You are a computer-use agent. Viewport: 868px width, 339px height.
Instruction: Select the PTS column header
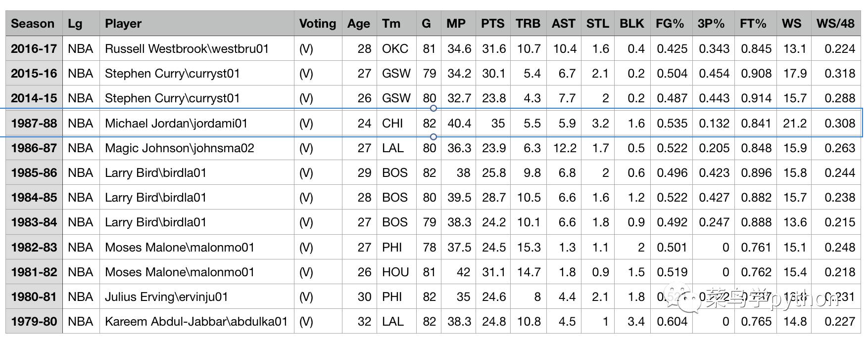point(492,24)
